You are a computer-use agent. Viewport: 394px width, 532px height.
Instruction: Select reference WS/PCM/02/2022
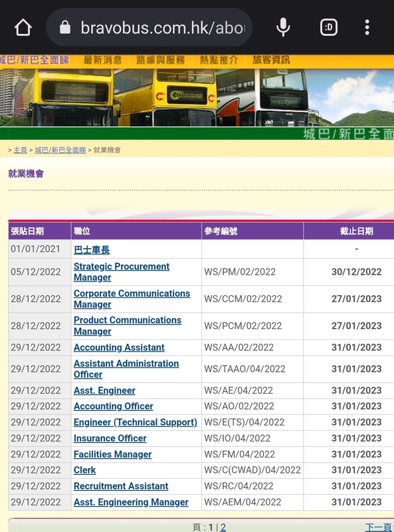pos(243,326)
